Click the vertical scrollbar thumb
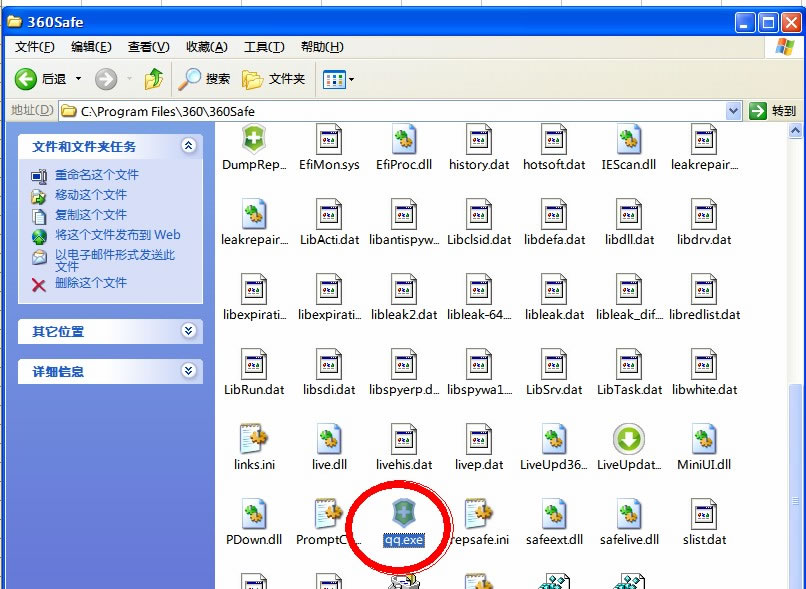Viewport: 806px width, 589px height. pyautogui.click(x=795, y=486)
